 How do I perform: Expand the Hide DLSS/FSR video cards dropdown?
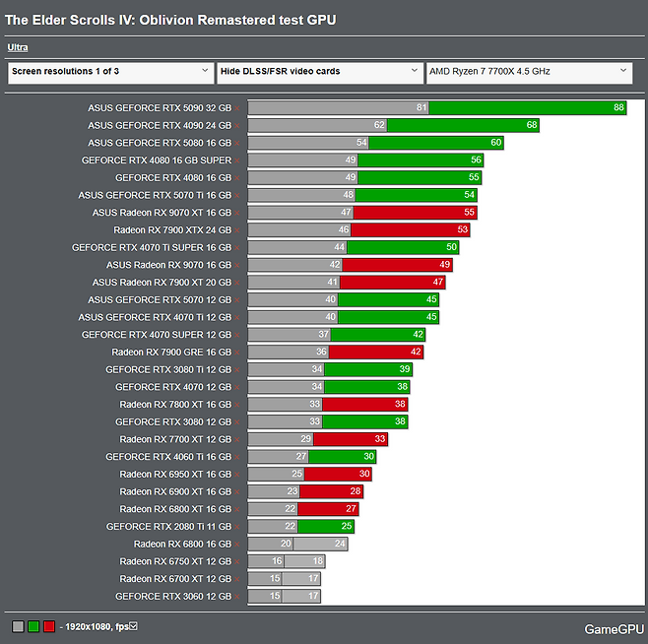(319, 72)
